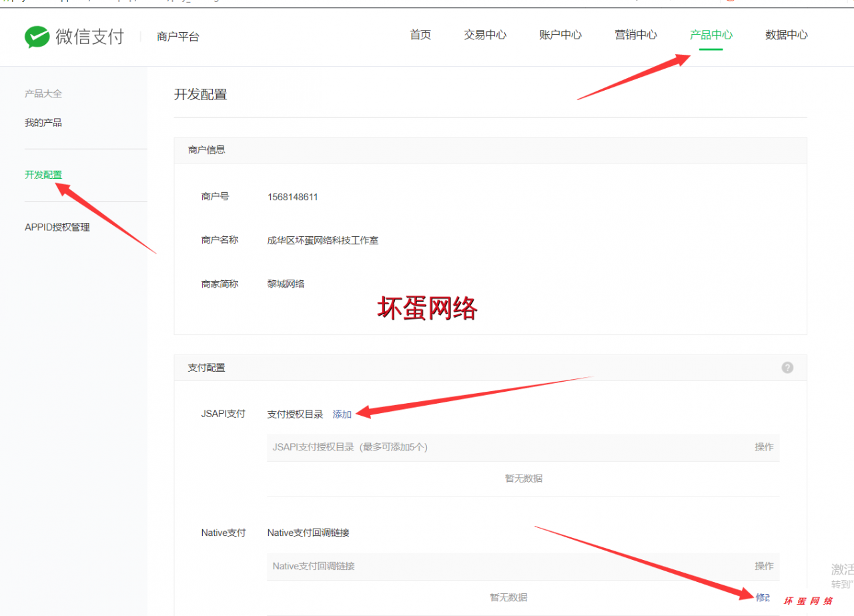Select the merchant number 1568148611
This screenshot has width=854, height=616.
tap(292, 196)
